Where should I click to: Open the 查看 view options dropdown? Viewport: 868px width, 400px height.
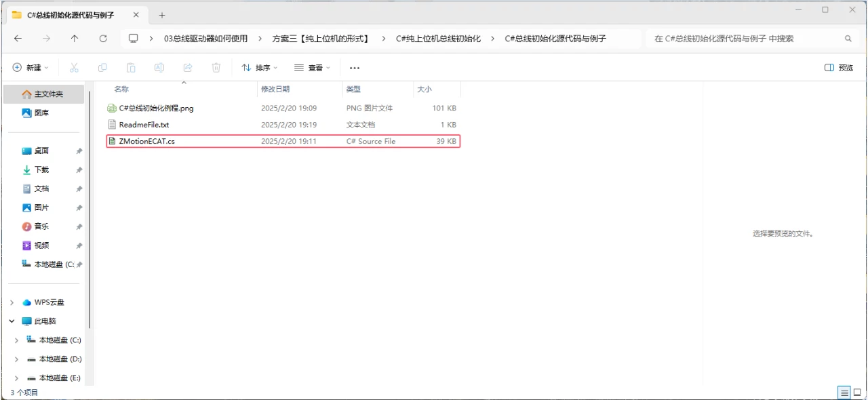pos(311,67)
